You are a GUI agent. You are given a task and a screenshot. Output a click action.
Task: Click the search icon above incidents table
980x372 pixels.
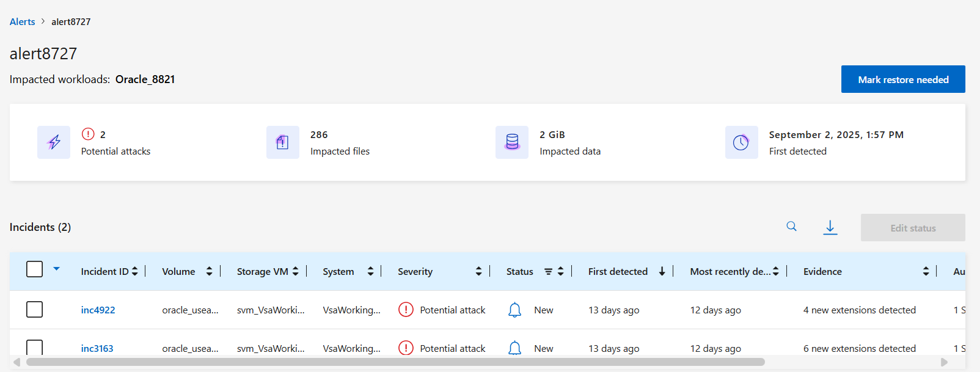791,227
